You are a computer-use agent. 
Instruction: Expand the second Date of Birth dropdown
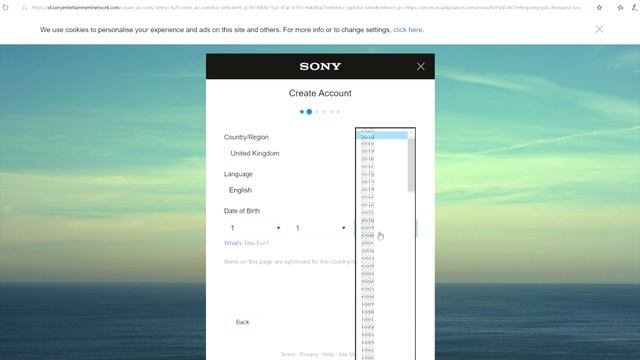320,228
